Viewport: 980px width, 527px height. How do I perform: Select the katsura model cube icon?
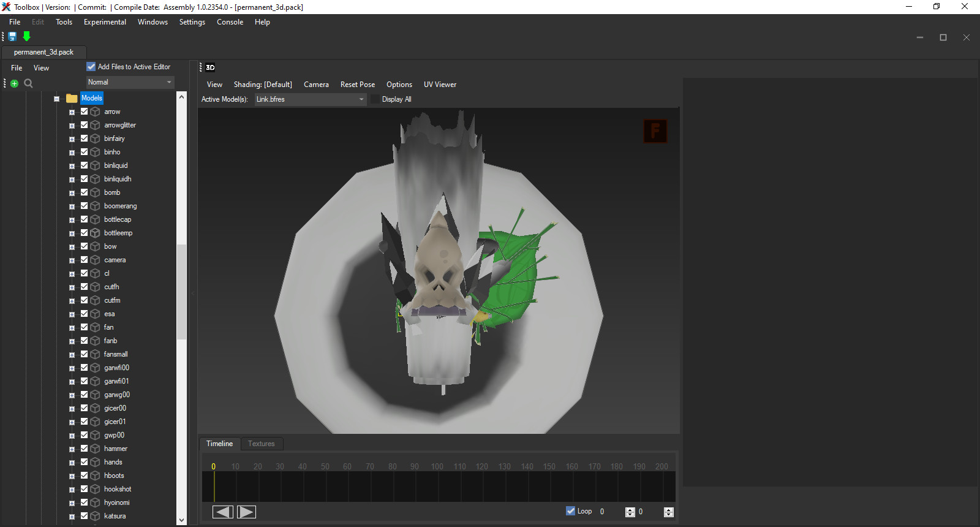pyautogui.click(x=95, y=516)
